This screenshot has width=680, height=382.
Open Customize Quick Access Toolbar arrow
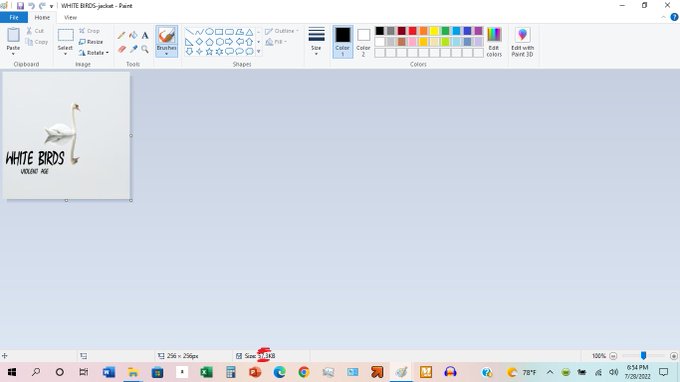pyautogui.click(x=51, y=6)
